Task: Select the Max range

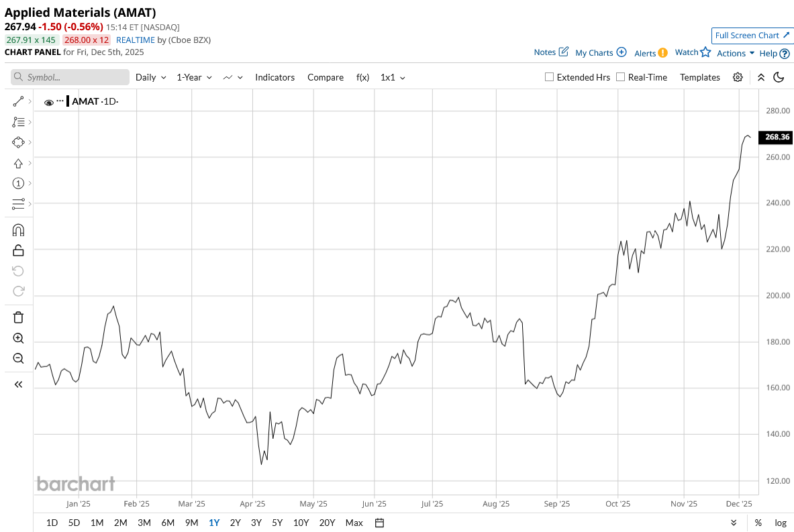Action: click(354, 523)
